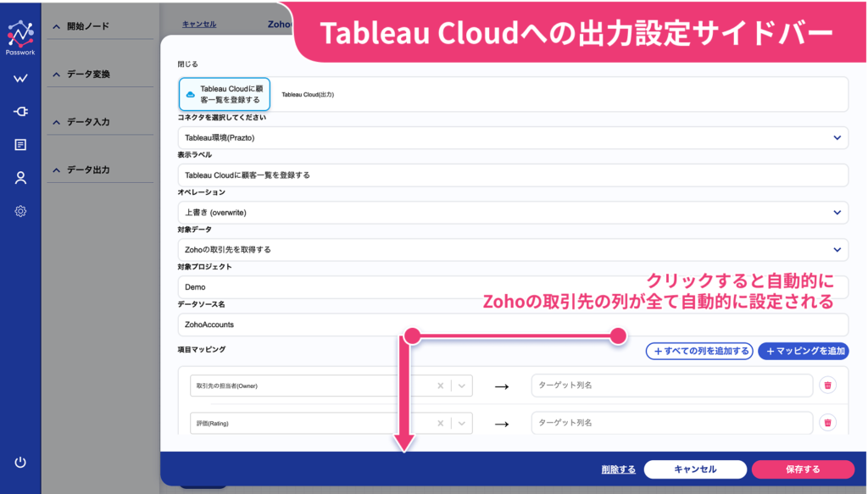Open the document list icon in sidebar
The width and height of the screenshot is (868, 494).
(x=20, y=145)
